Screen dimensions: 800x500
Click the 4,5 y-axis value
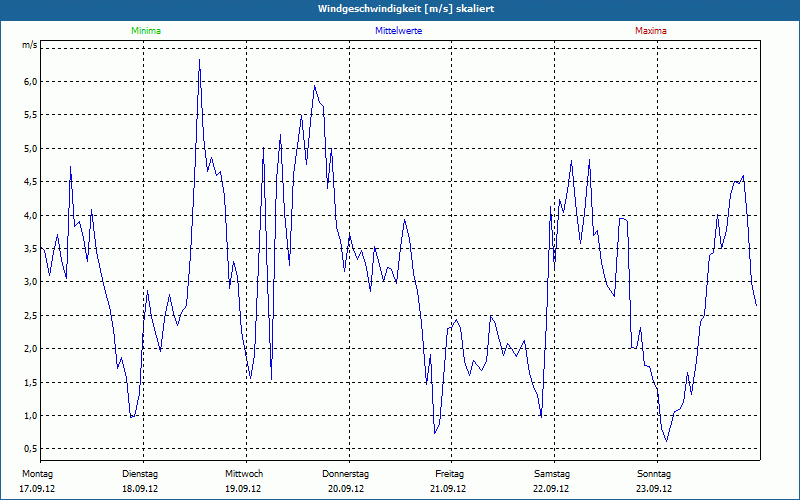30,182
